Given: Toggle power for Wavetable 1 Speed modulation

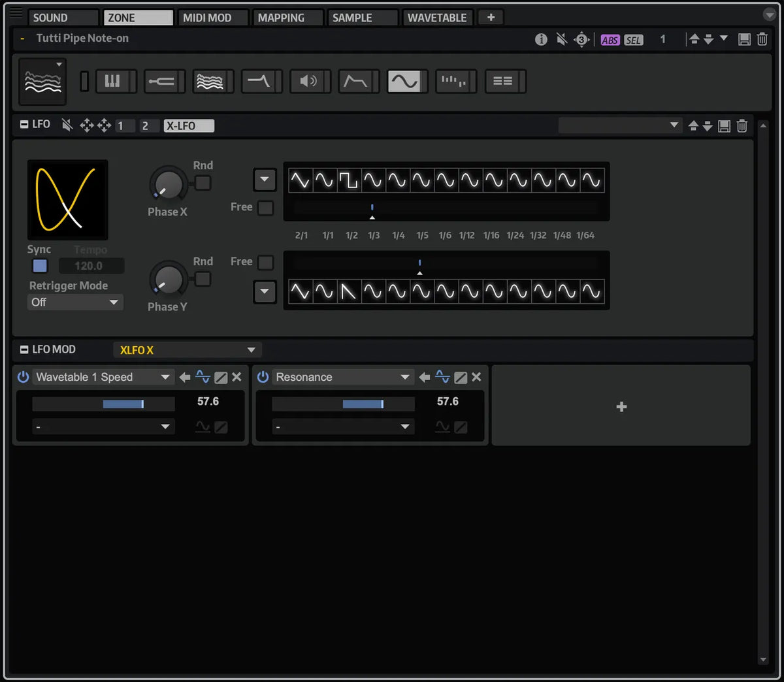Looking at the screenshot, I should click(23, 377).
